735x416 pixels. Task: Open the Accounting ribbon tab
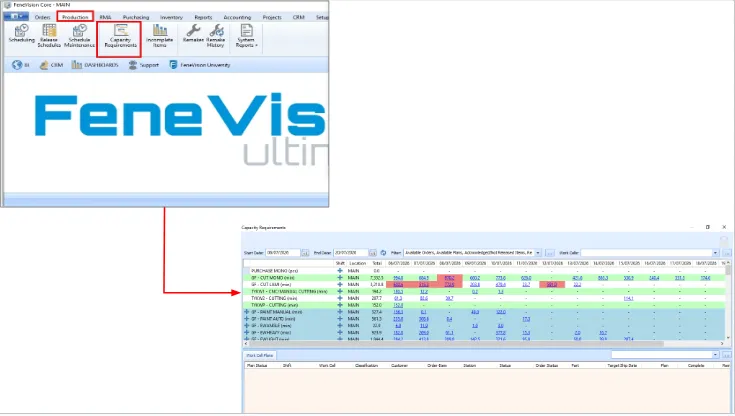coord(237,17)
